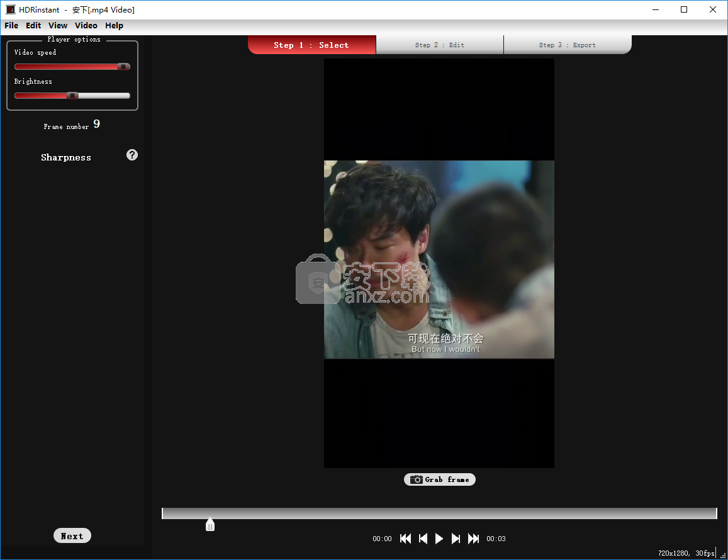Image resolution: width=728 pixels, height=560 pixels.
Task: Minimize the HDRinstant window
Action: [x=656, y=9]
